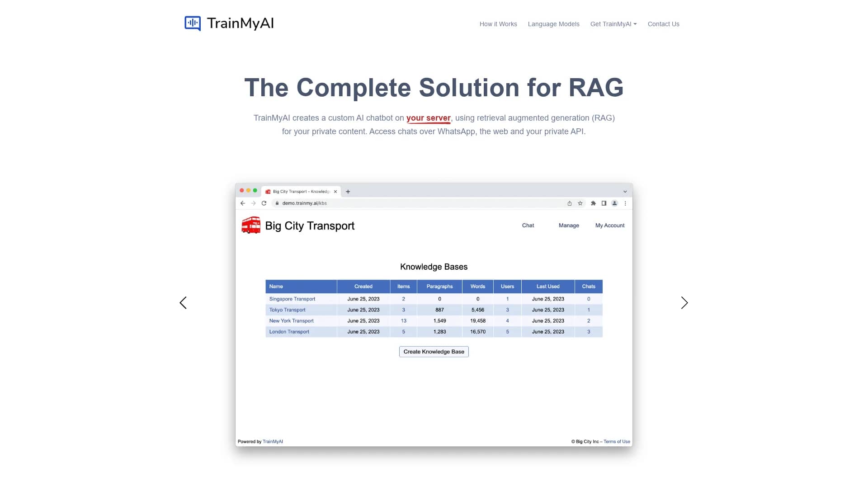Click Create Knowledge Base button
This screenshot has width=868, height=488.
coord(434,352)
